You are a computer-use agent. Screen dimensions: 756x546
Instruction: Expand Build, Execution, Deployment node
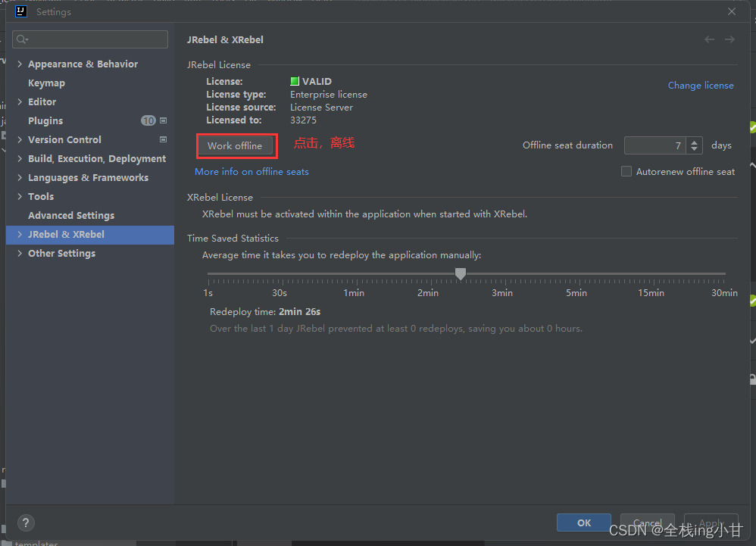pos(20,158)
